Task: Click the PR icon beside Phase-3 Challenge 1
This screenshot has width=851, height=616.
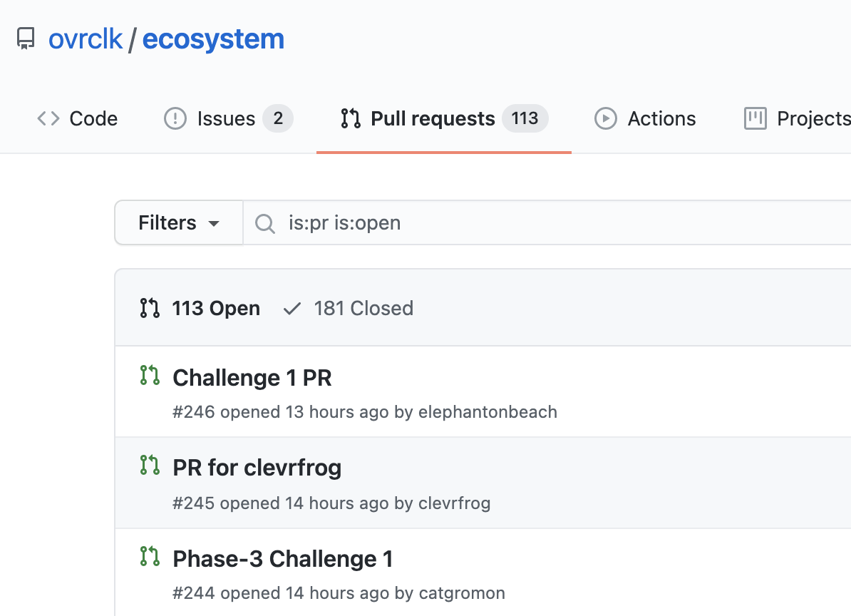Action: pos(150,556)
